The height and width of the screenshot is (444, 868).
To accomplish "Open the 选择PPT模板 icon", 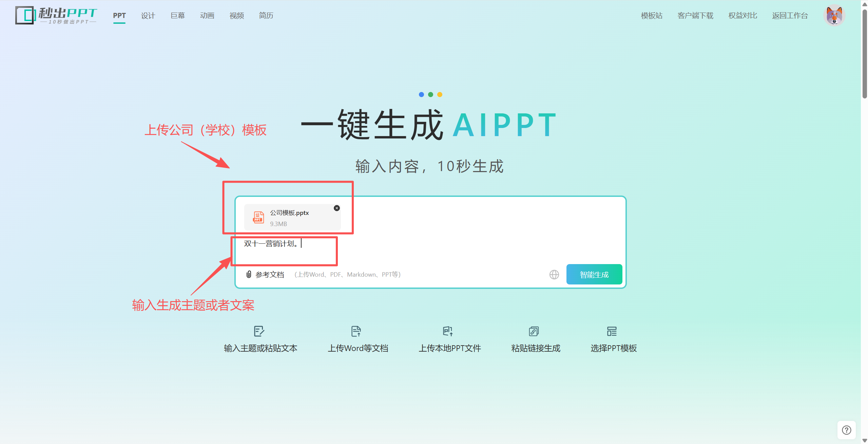I will 613,332.
